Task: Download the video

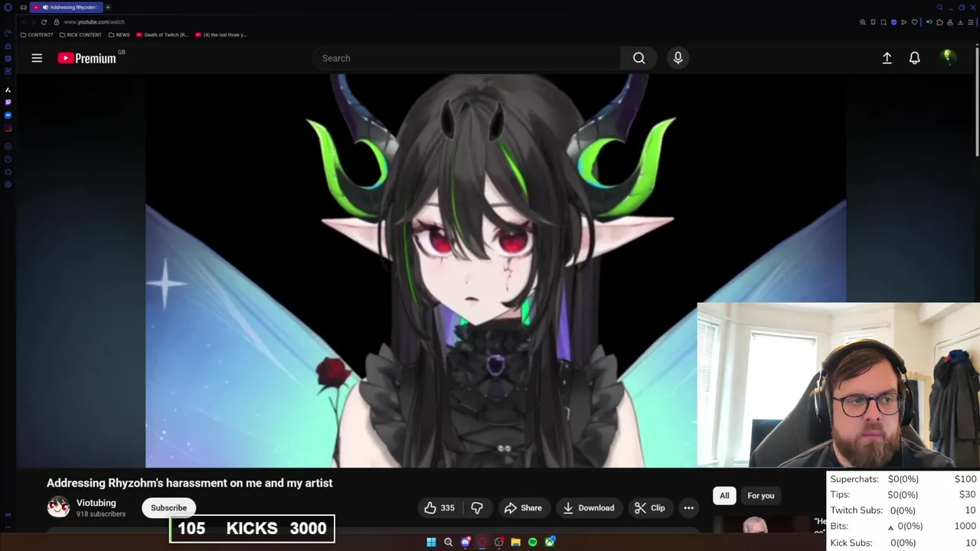Action: click(x=588, y=508)
